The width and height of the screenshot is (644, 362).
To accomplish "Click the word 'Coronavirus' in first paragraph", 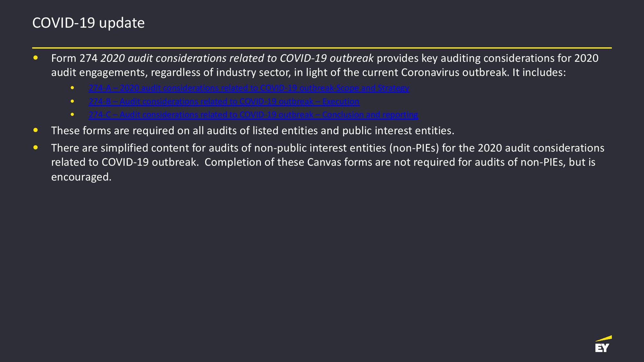I will (x=430, y=72).
